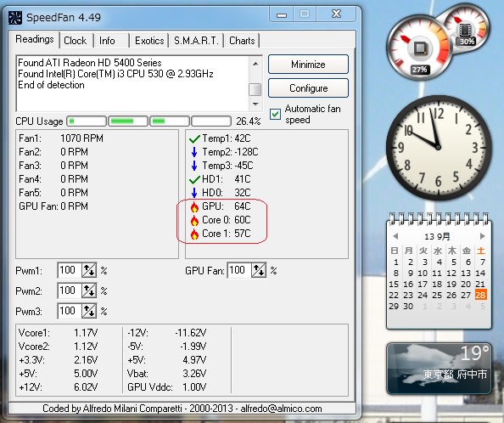The image size is (504, 423).
Task: Click the 'Fan1: 1070 RPM' reading
Action: pos(61,138)
